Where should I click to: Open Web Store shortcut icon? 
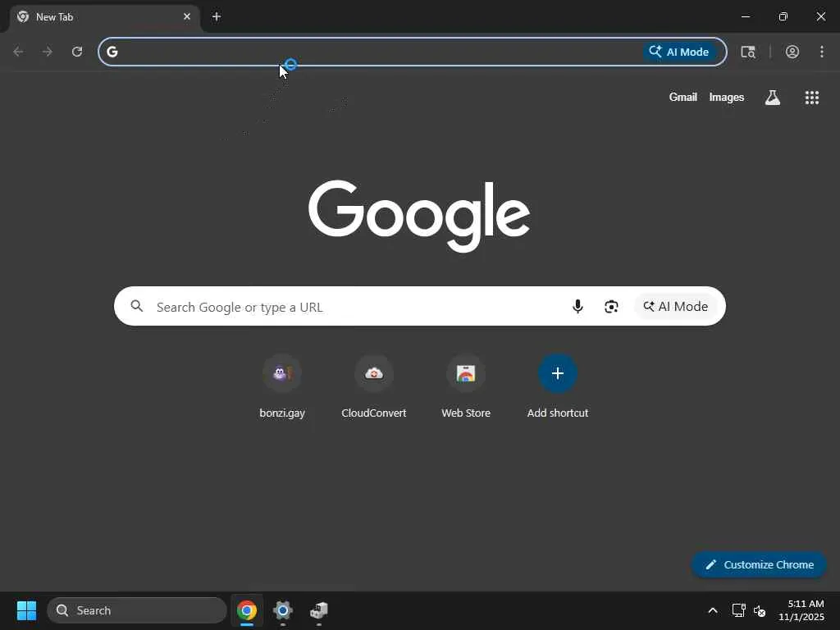coord(466,373)
